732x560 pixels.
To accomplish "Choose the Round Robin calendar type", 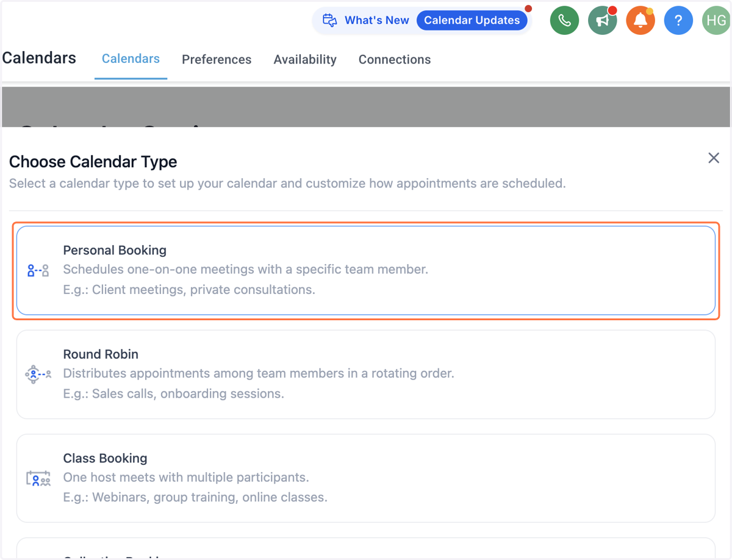I will pos(366,375).
